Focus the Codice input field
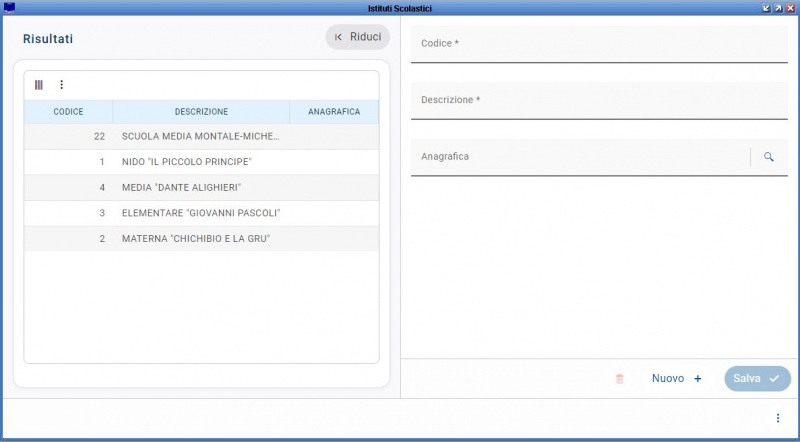The width and height of the screenshot is (800, 442). [x=599, y=44]
